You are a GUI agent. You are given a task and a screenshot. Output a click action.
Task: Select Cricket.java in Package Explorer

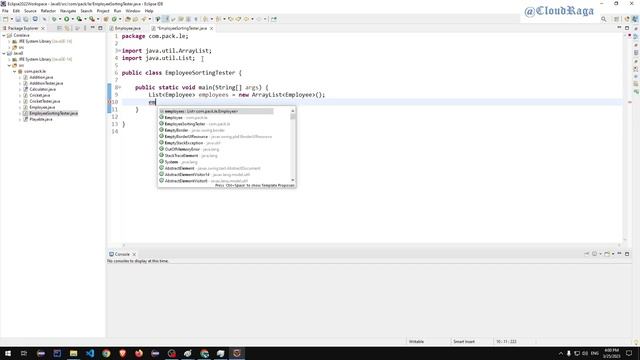point(40,96)
